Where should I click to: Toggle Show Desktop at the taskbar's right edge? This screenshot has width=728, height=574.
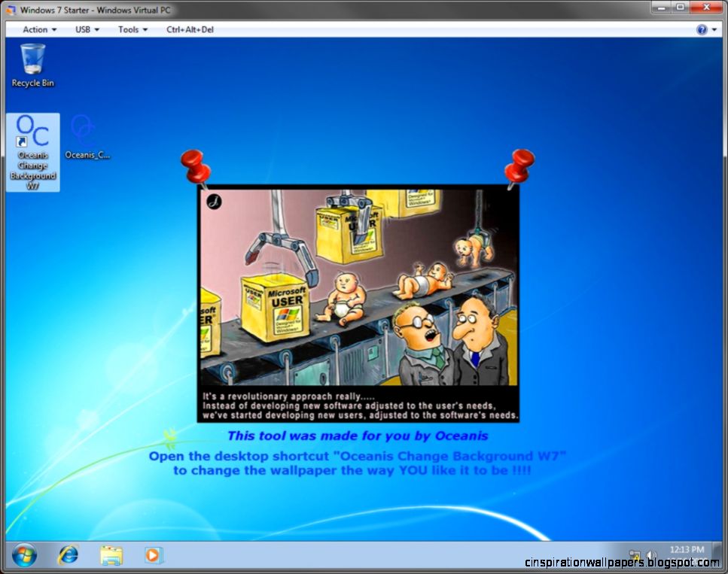(717, 554)
